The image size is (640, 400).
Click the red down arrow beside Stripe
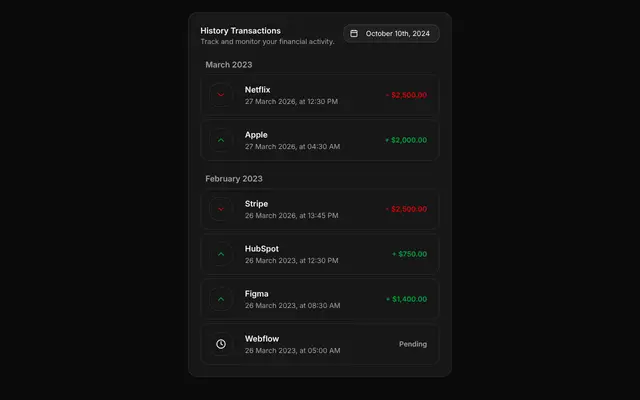(221, 209)
